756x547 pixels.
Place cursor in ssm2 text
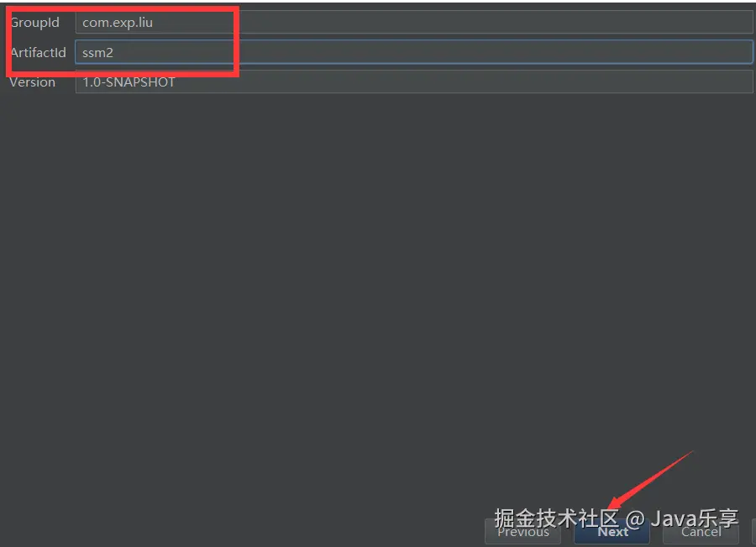(x=98, y=53)
